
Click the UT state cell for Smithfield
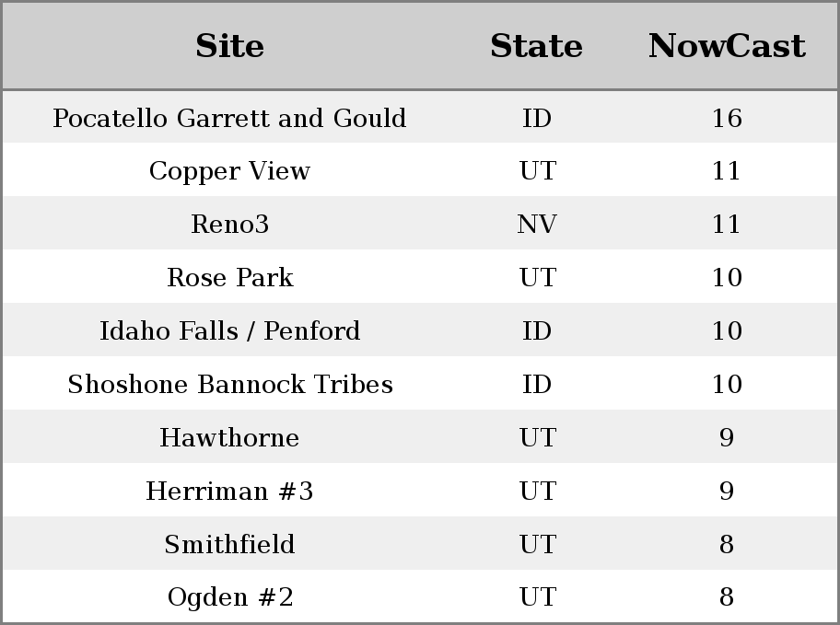point(537,545)
